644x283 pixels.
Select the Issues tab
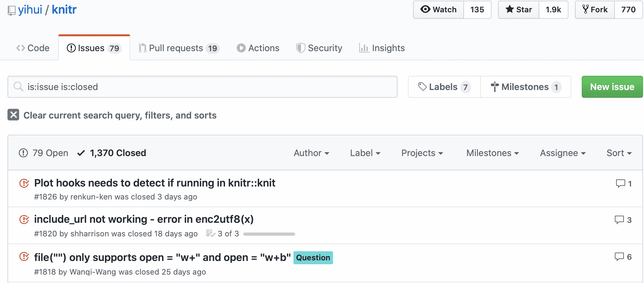[x=94, y=48]
